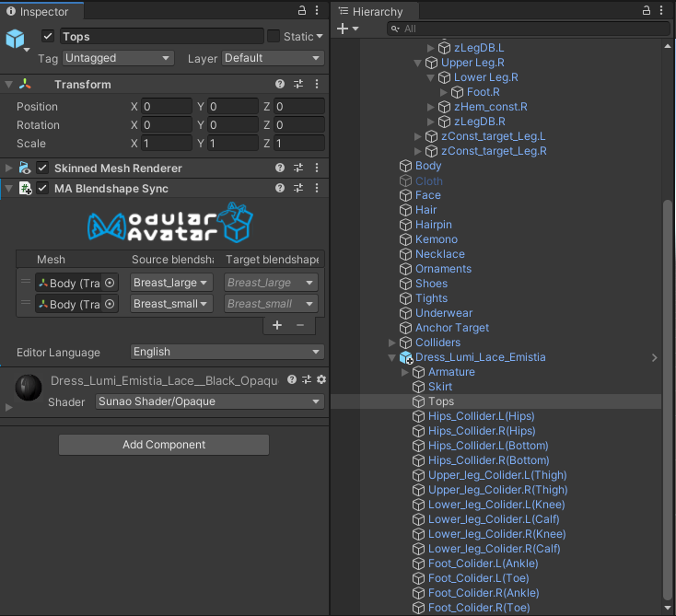Click the Add Component button
The image size is (676, 616).
click(164, 445)
